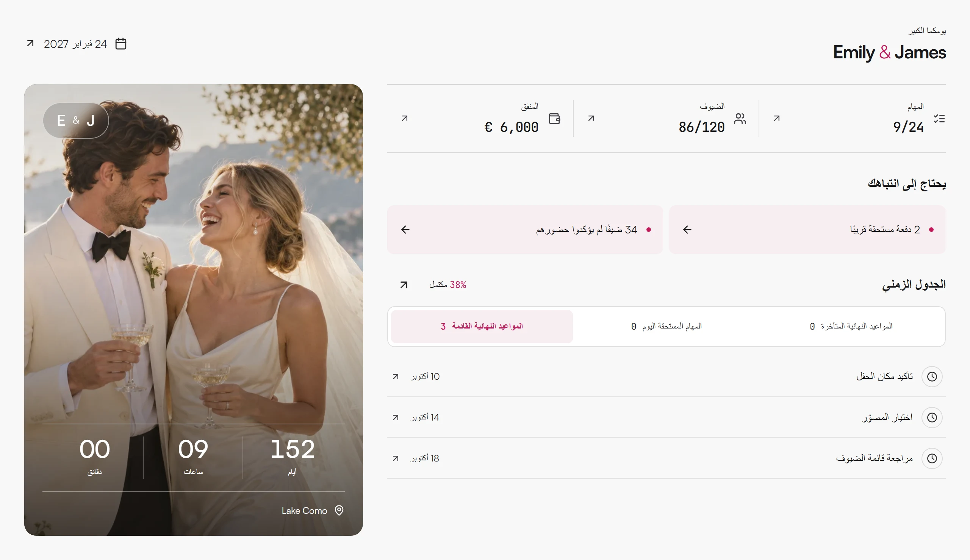Click the guests people icon beside الضيوف
Viewport: 970px width, 560px height.
tap(740, 119)
